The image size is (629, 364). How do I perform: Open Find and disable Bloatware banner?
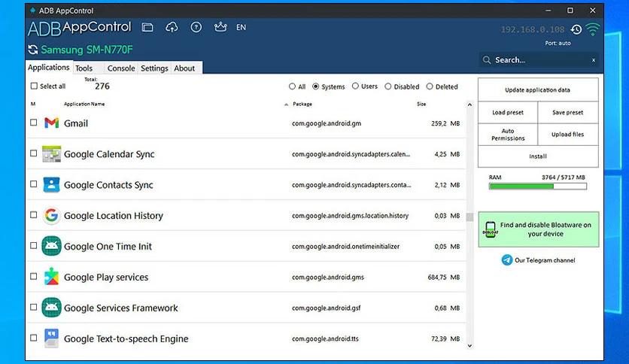click(539, 229)
